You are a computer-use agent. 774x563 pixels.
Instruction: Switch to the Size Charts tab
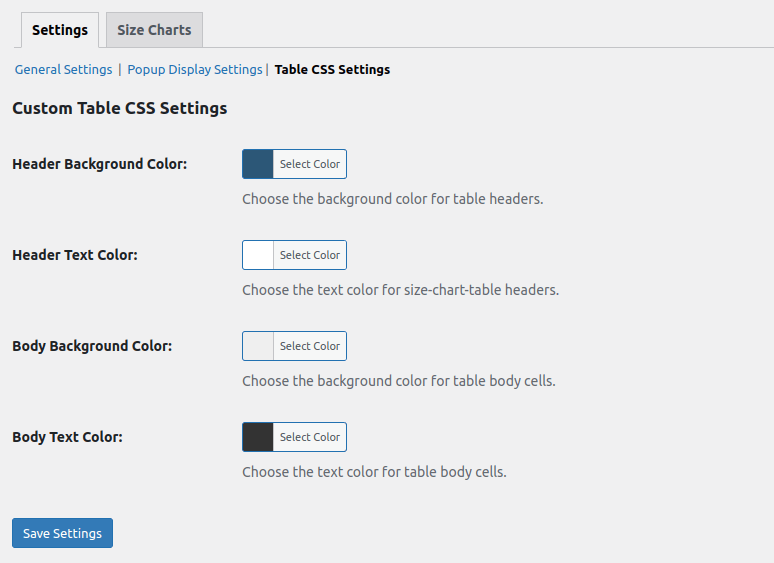pos(154,30)
